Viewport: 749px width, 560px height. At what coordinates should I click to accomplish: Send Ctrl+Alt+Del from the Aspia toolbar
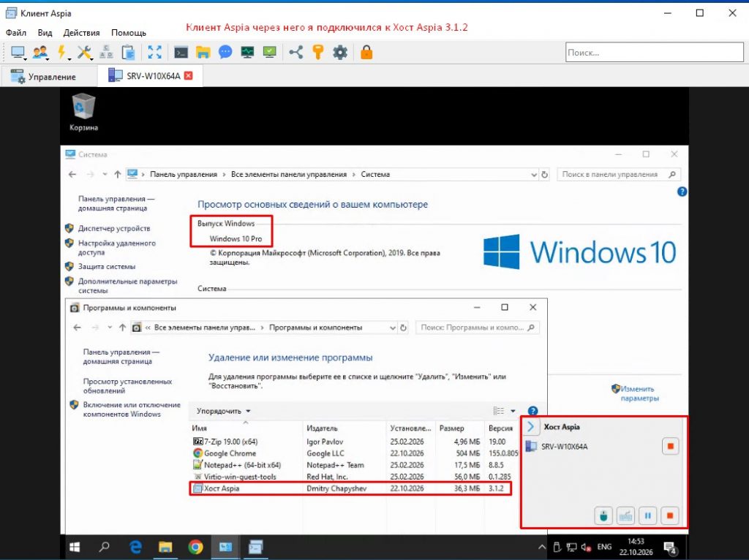coord(106,52)
